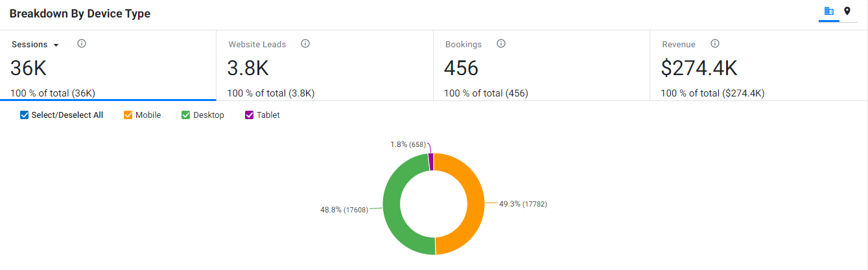Viewport: 868px width, 270px height.
Task: Select the Sessions metric card
Action: pyautogui.click(x=108, y=65)
